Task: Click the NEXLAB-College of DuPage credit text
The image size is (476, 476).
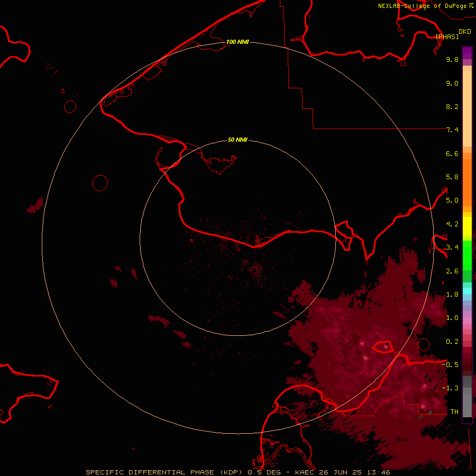Action: click(x=423, y=6)
